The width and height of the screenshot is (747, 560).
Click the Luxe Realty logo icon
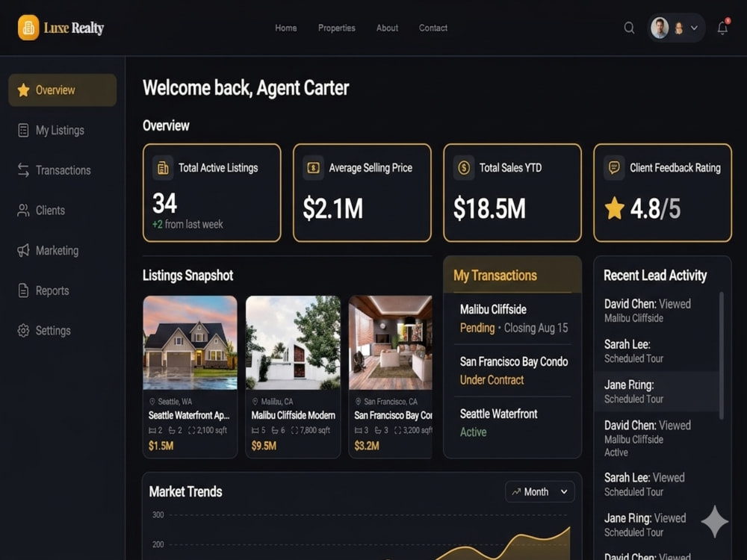pos(28,28)
